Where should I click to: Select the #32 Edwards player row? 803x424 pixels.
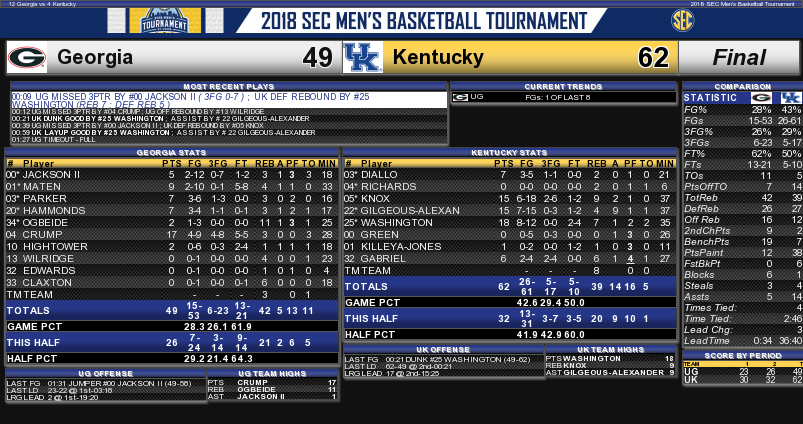[x=172, y=270]
